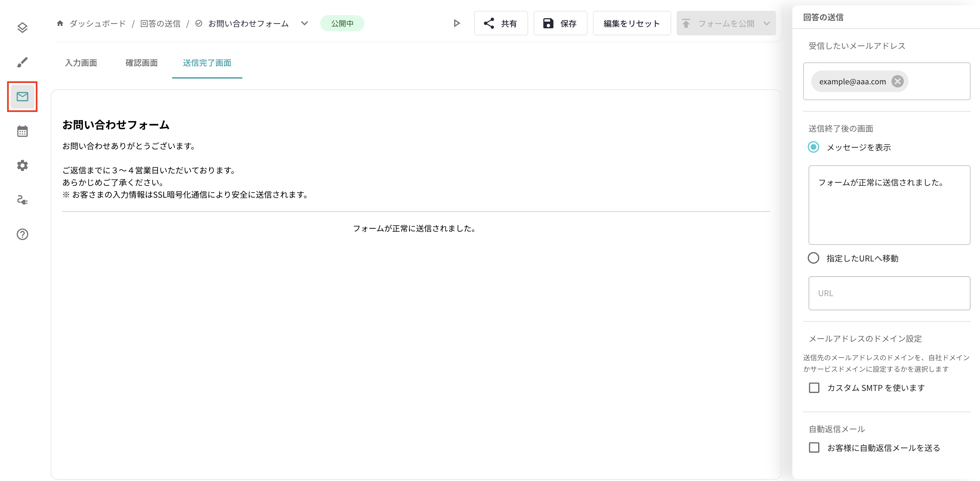Click the completion message text area

[x=889, y=205]
